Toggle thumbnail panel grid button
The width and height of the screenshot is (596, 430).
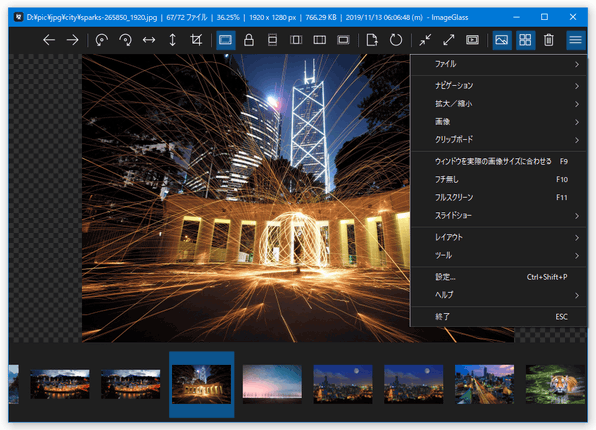pyautogui.click(x=525, y=40)
